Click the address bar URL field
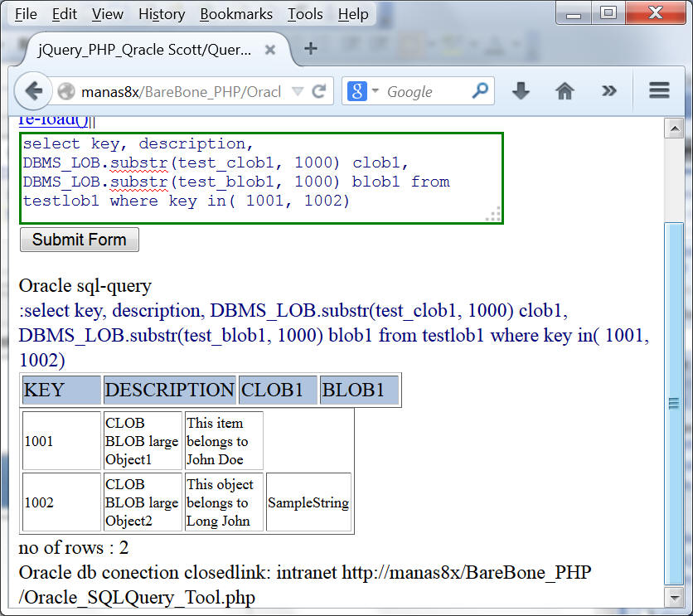Viewport: 693px width, 616px height. 182,92
